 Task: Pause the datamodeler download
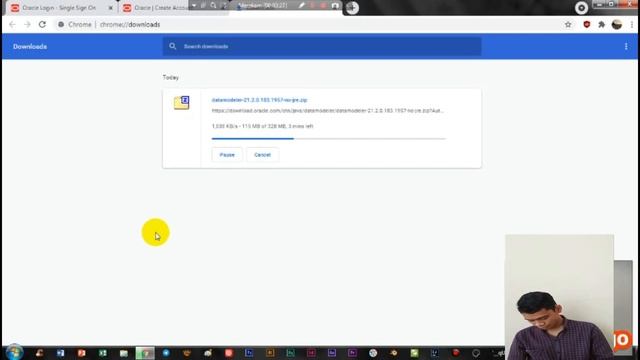coord(227,155)
